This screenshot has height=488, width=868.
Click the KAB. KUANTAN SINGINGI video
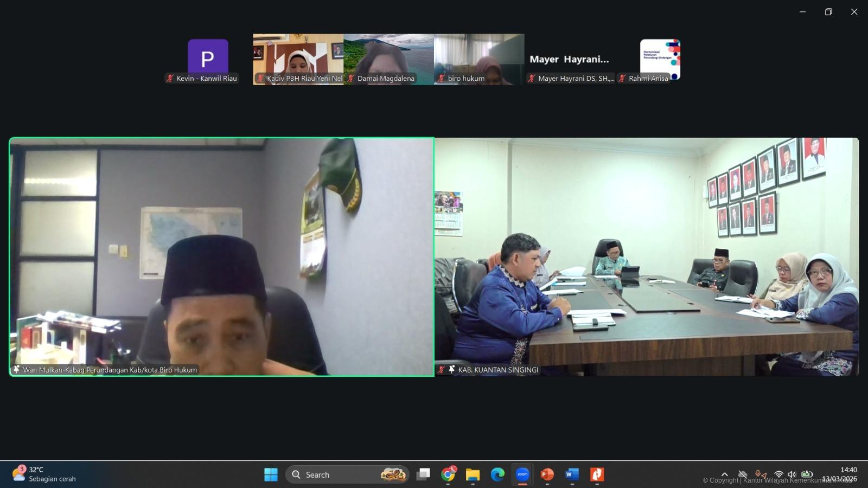[x=646, y=256]
